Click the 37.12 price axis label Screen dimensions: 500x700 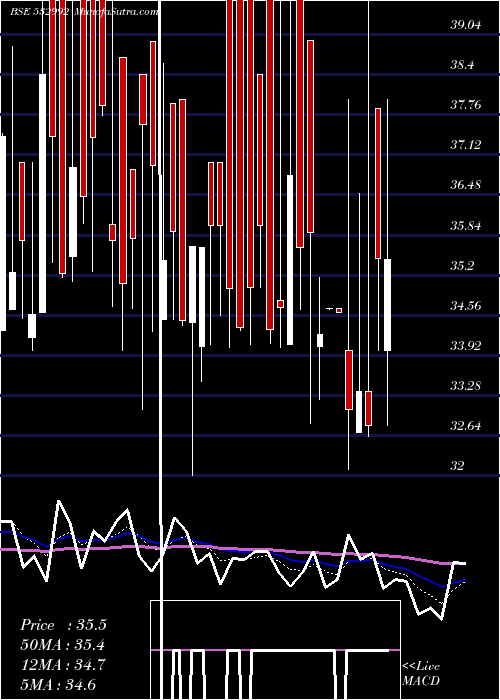pyautogui.click(x=466, y=145)
